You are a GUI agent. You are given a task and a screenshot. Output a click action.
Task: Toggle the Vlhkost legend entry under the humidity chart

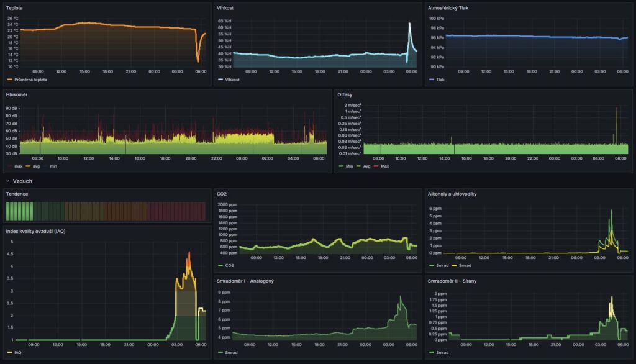coord(232,80)
